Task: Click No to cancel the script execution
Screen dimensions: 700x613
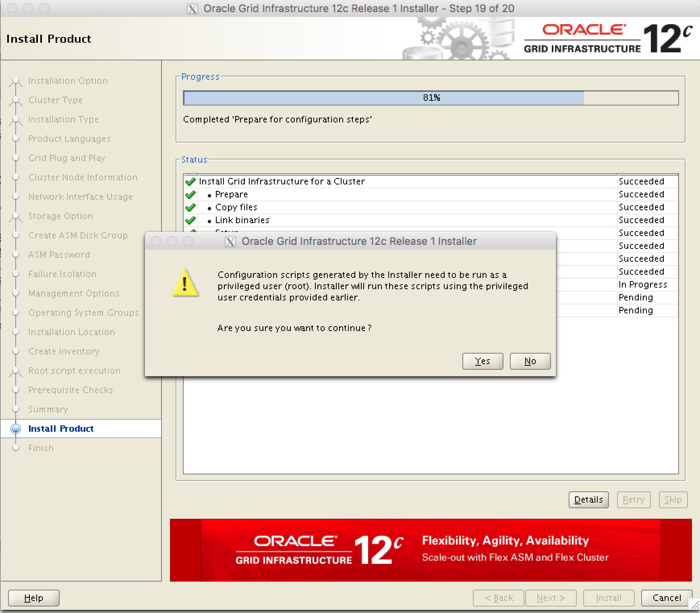Action: coord(530,361)
